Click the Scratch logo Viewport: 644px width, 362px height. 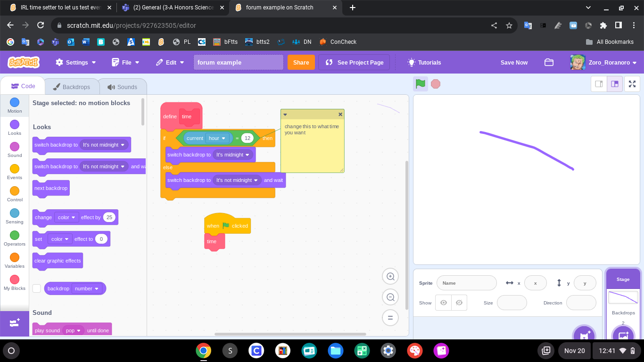click(x=24, y=62)
